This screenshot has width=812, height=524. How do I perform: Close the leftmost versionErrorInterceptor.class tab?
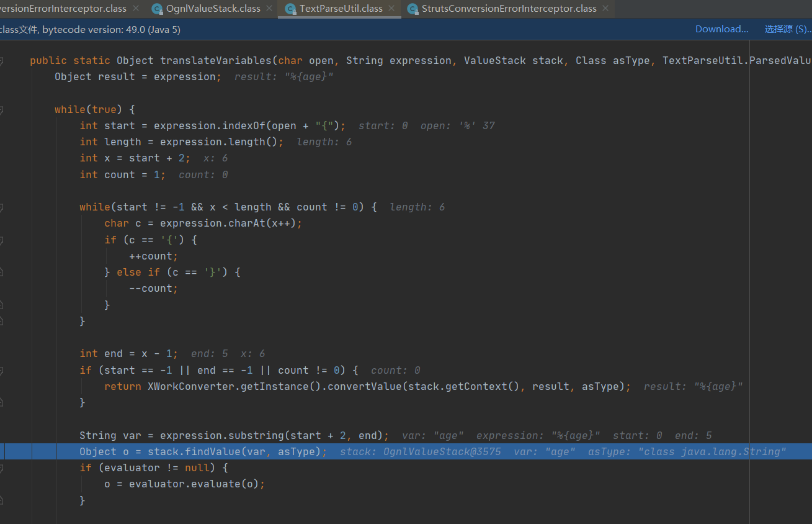[137, 9]
